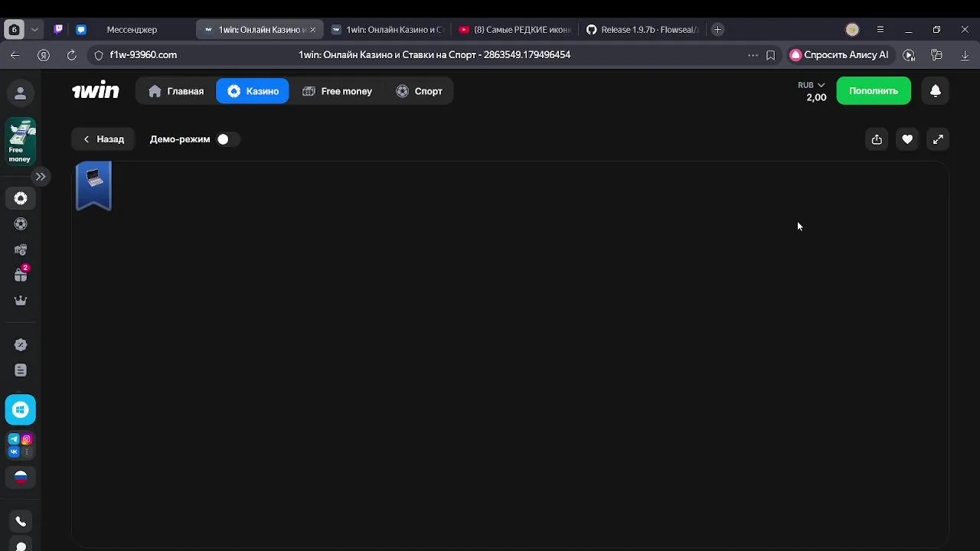Image resolution: width=980 pixels, height=551 pixels.
Task: Open the crown VIP icon in sidebar
Action: point(21,301)
